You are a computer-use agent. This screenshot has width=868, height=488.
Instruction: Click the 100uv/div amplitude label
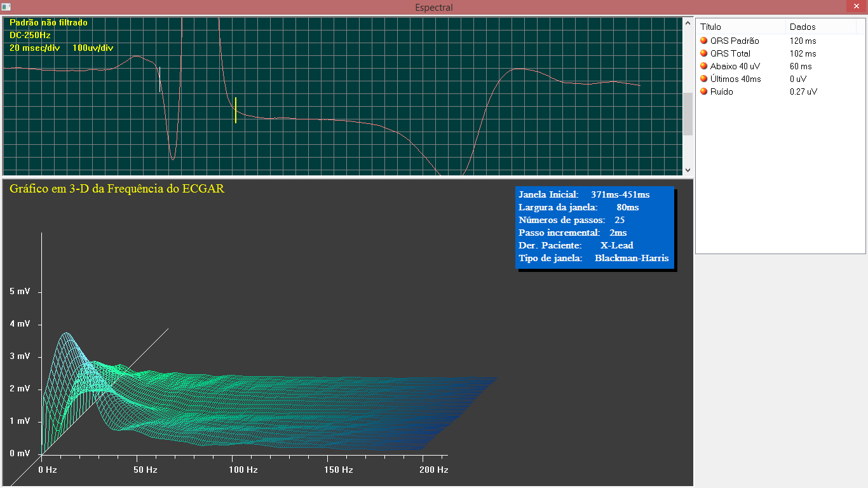coord(93,48)
